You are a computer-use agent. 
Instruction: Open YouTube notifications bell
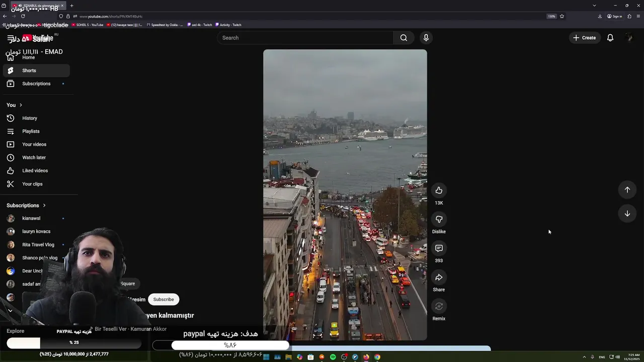pos(610,38)
